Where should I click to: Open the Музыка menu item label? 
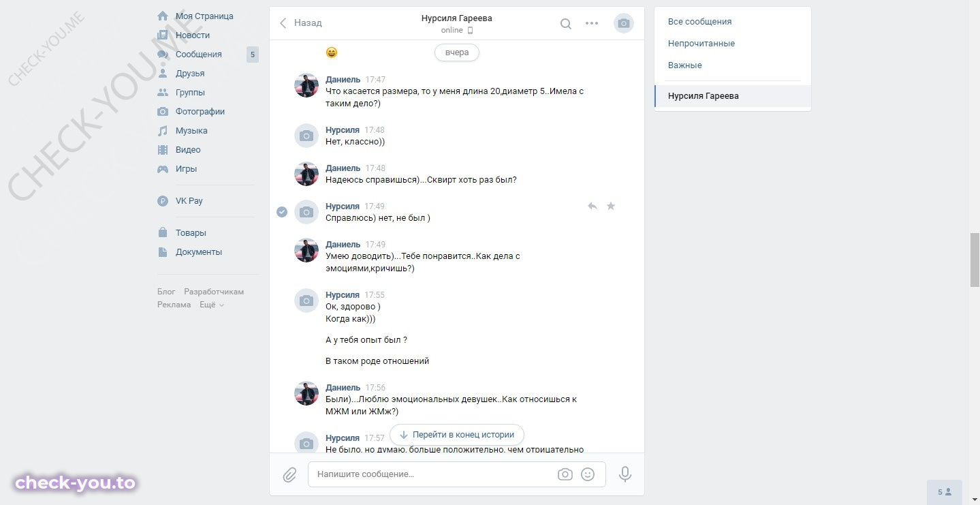pyautogui.click(x=191, y=130)
